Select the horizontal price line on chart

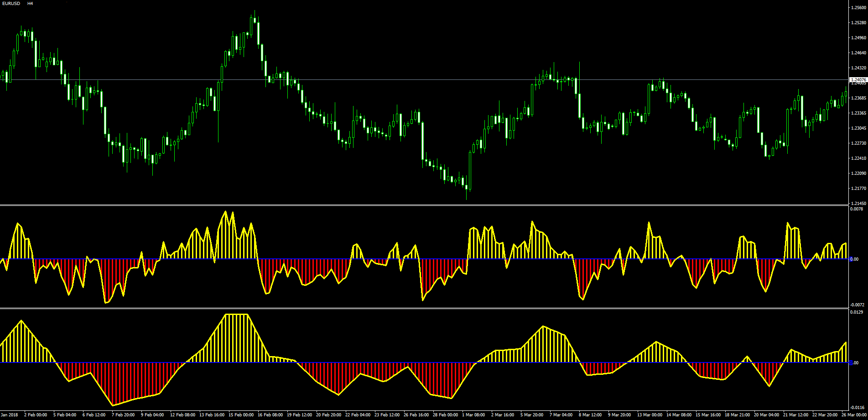pos(424,80)
